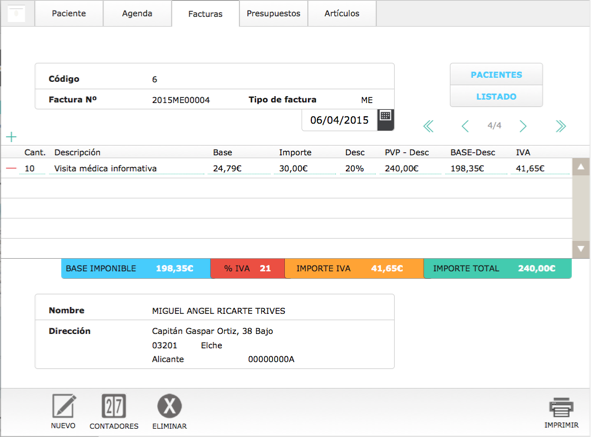Click the 06/04/2015 date field

point(340,120)
